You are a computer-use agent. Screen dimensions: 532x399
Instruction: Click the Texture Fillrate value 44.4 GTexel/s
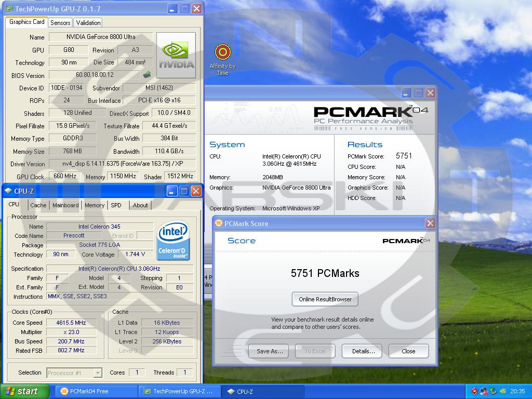(169, 126)
